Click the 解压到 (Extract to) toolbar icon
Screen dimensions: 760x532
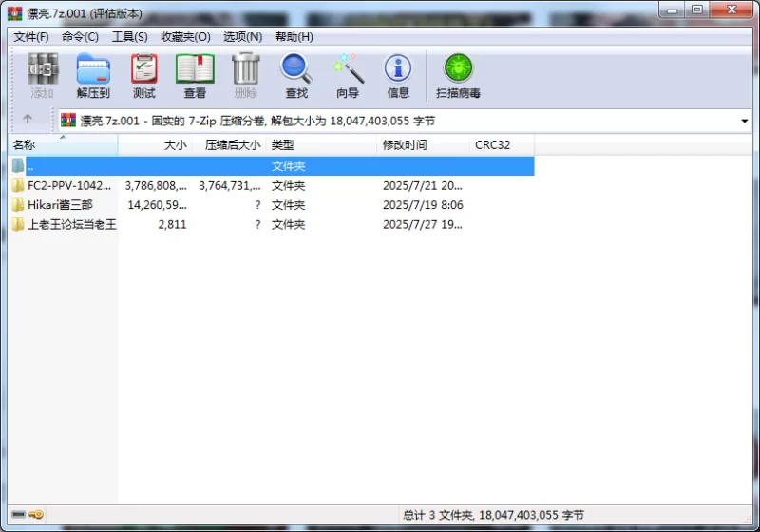[93, 68]
